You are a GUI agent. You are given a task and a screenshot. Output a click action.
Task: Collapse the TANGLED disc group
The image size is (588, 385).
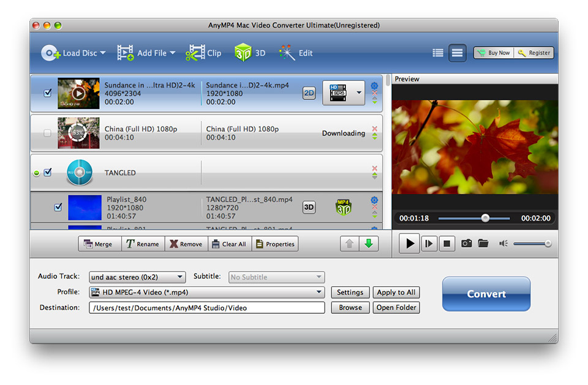pyautogui.click(x=36, y=173)
